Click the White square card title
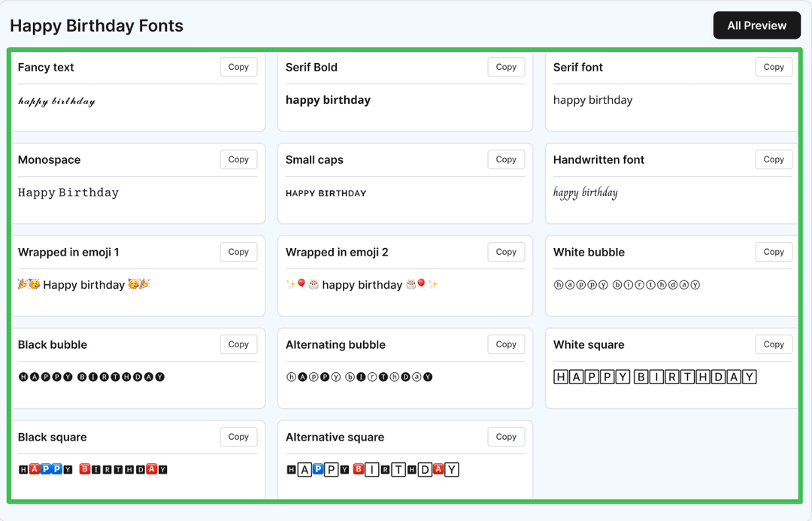 click(x=589, y=344)
